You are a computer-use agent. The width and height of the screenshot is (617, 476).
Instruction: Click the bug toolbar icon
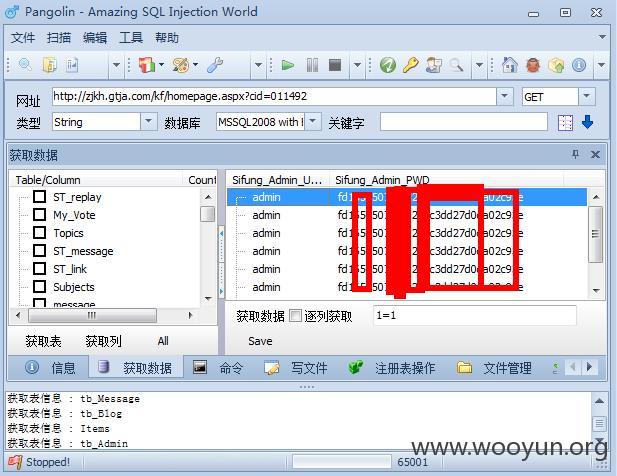pyautogui.click(x=533, y=65)
